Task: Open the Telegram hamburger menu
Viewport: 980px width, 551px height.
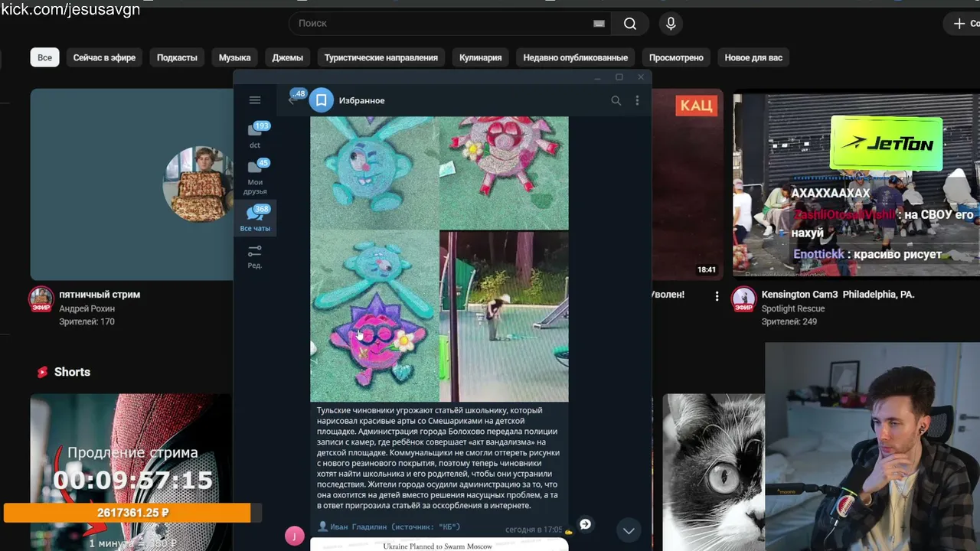Action: point(255,100)
